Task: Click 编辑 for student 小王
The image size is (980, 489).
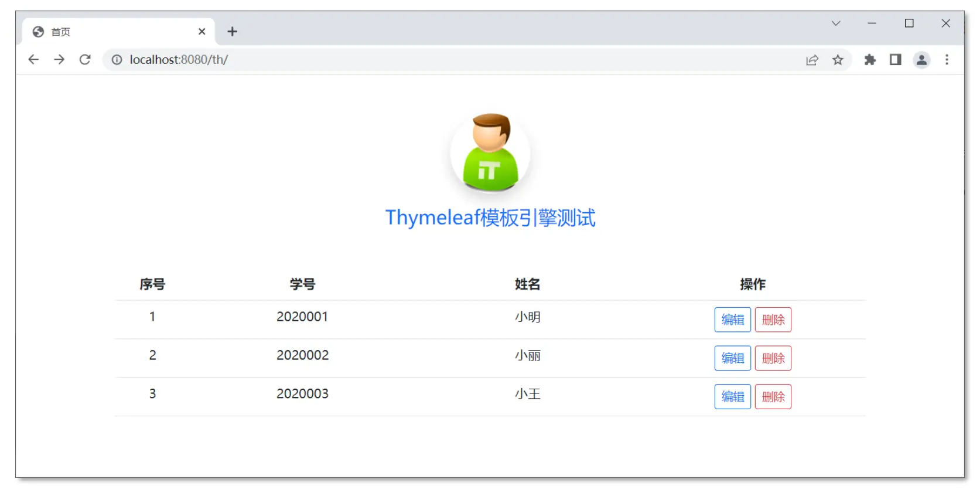Action: pos(732,397)
